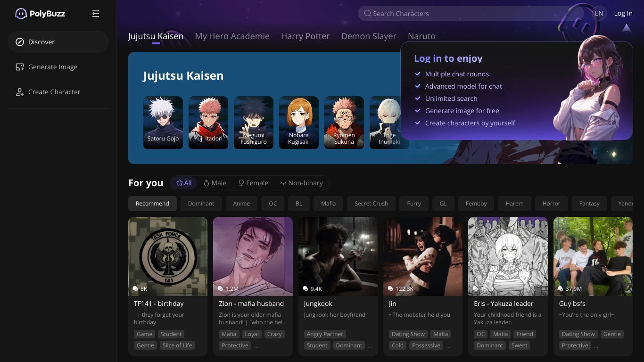Open Nobara Kugisaki character card
The height and width of the screenshot is (362, 644).
299,123
